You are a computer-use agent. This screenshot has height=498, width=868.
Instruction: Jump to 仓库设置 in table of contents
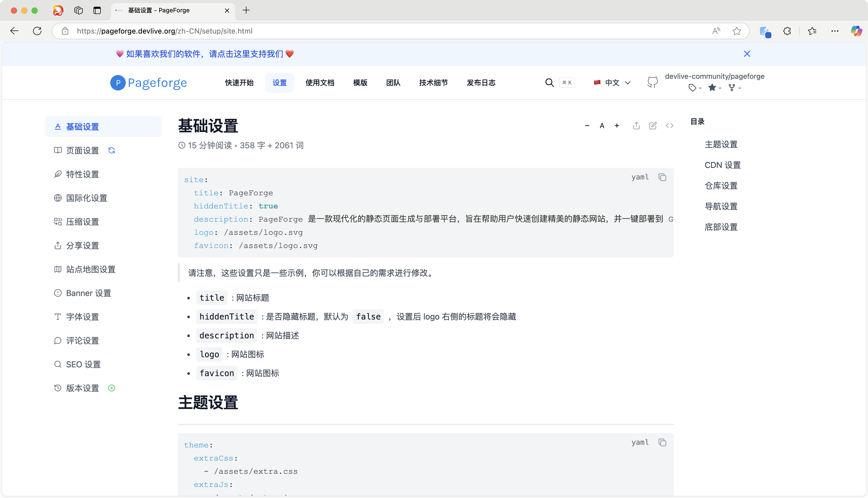(721, 186)
